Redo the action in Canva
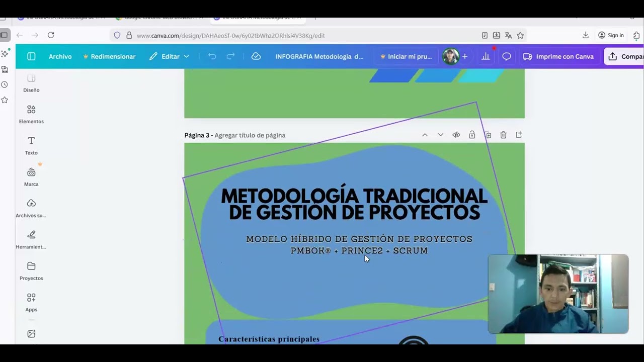 click(x=230, y=56)
